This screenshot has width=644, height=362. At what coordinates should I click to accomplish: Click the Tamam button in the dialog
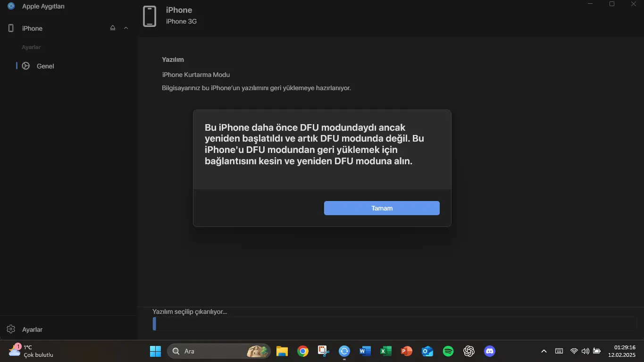tap(382, 208)
